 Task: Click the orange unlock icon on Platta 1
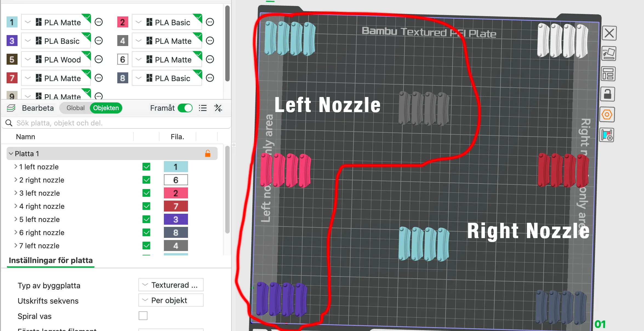coord(208,154)
